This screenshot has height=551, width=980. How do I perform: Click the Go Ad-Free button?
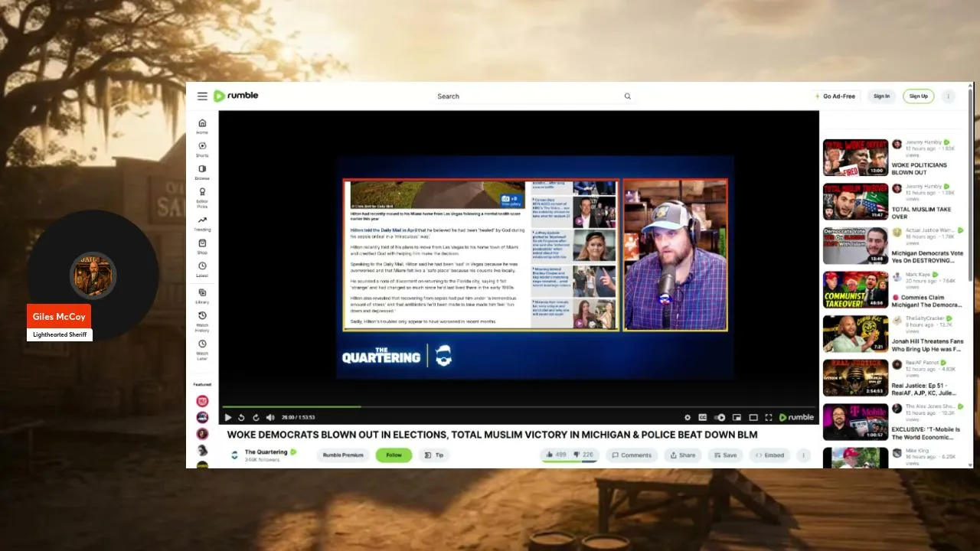pos(835,96)
